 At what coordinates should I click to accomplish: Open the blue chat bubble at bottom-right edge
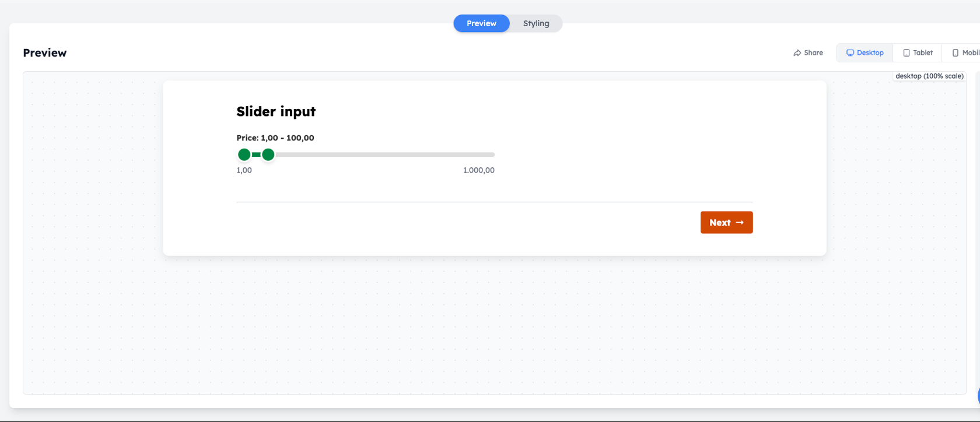coord(978,397)
